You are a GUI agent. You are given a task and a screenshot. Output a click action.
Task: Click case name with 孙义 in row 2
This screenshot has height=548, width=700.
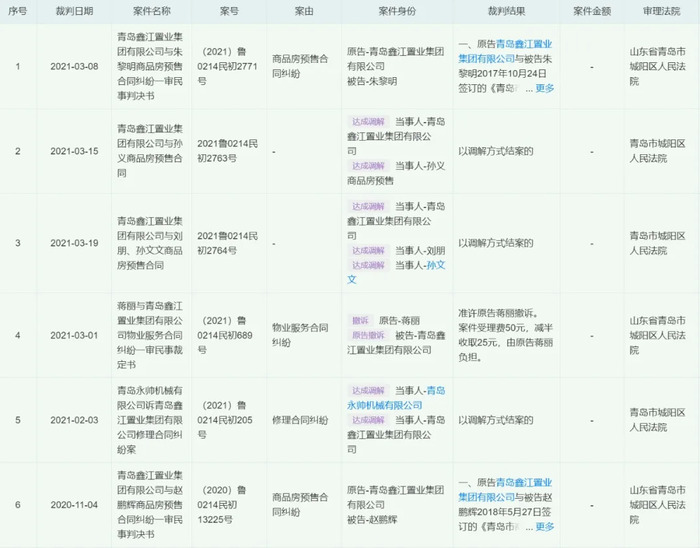(x=150, y=151)
